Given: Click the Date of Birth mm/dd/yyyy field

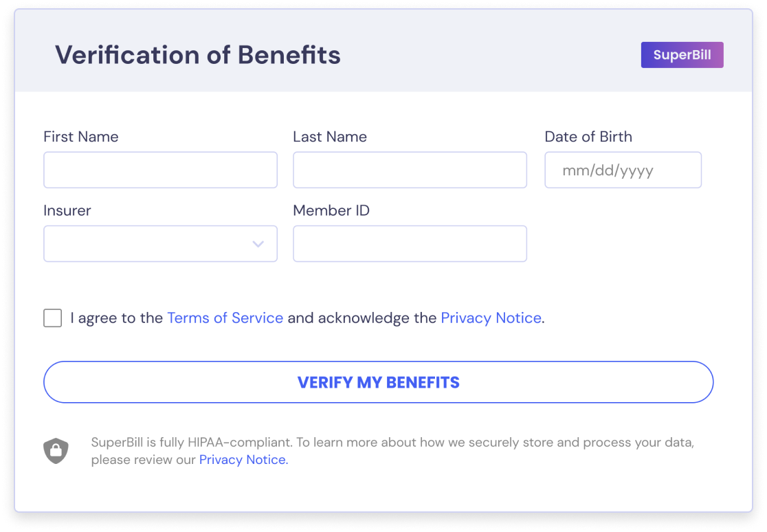Looking at the screenshot, I should coord(623,170).
